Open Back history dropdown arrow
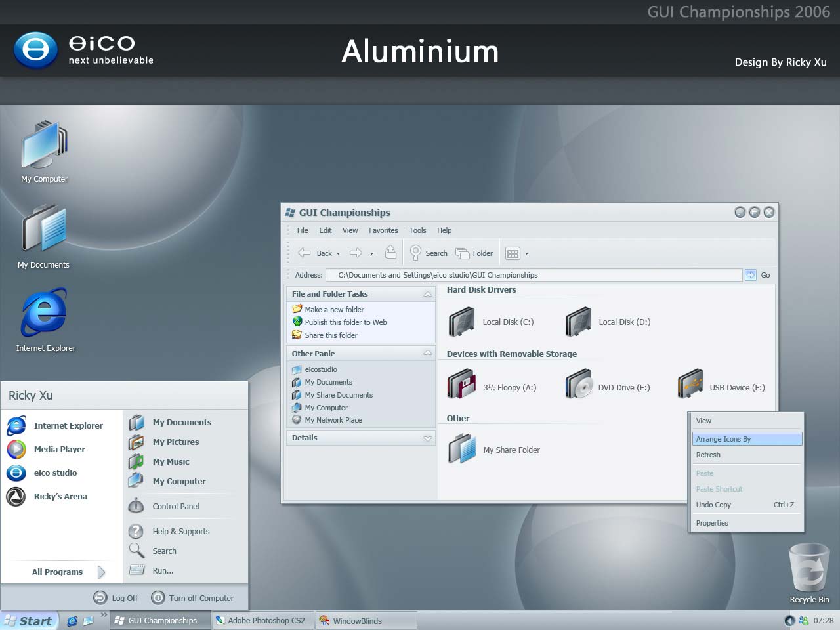Image resolution: width=840 pixels, height=630 pixels. (x=339, y=253)
